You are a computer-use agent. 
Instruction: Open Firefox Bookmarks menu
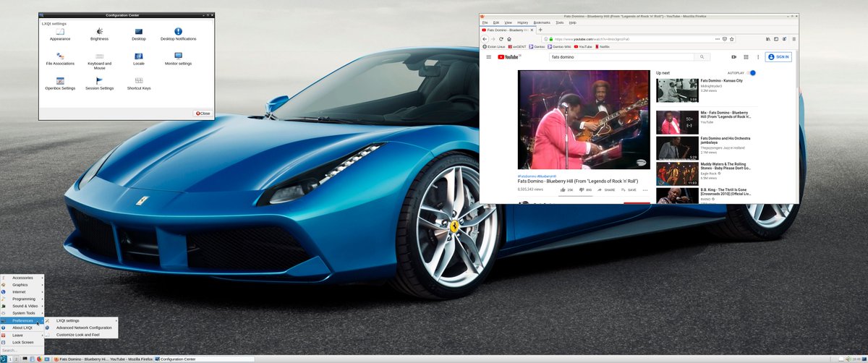tap(542, 22)
